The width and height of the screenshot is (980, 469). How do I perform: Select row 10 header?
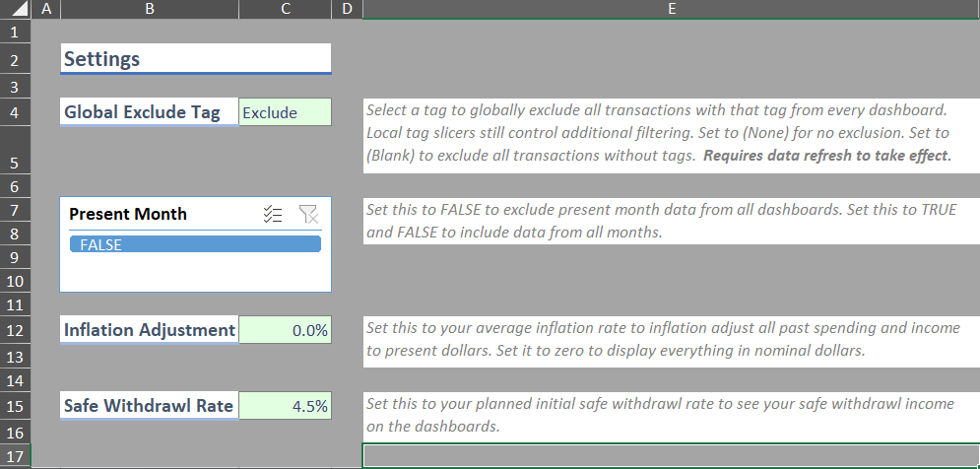point(15,281)
